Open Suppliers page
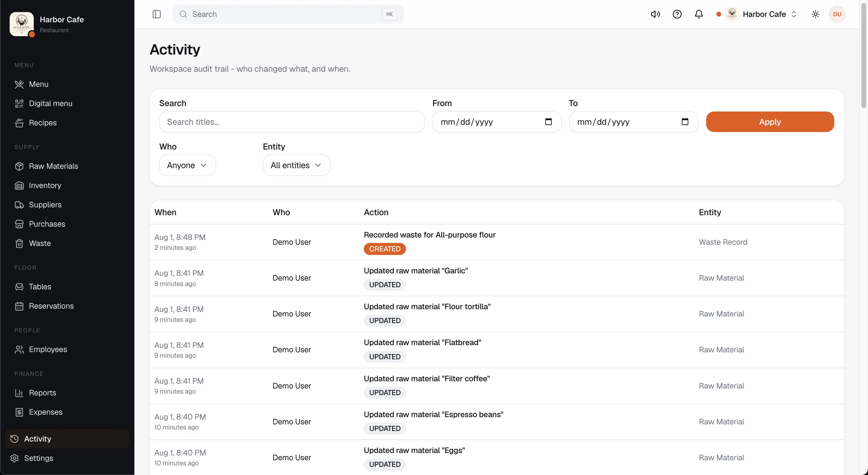868x475 pixels. tap(68, 204)
